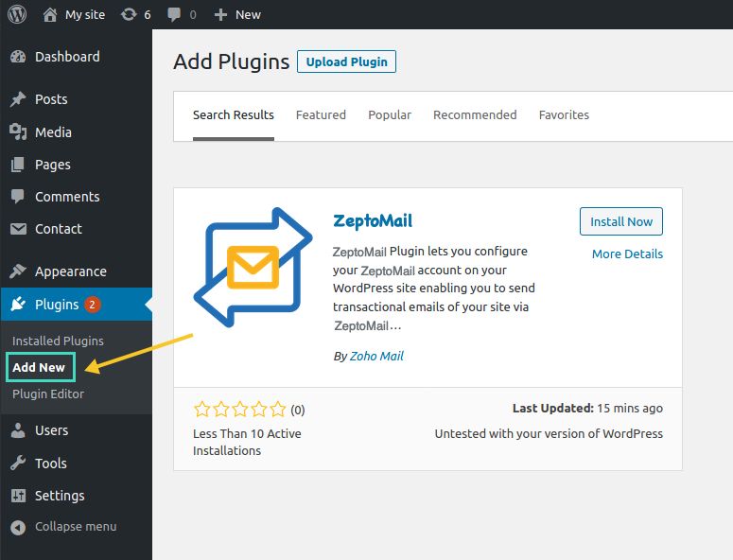Collapse the admin sidebar menu

click(75, 527)
